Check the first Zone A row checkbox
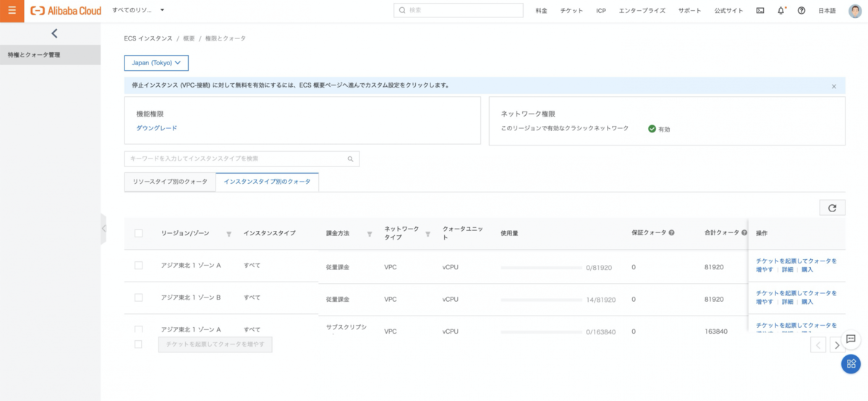 click(x=139, y=266)
